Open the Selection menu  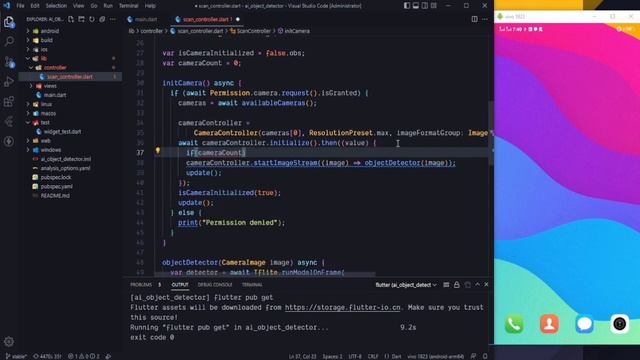point(56,6)
